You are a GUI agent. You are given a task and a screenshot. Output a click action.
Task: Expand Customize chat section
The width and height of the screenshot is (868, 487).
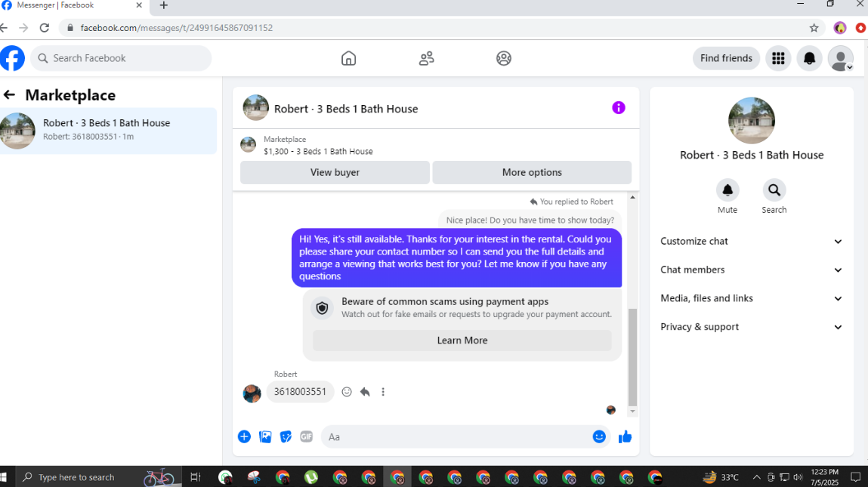click(x=751, y=242)
